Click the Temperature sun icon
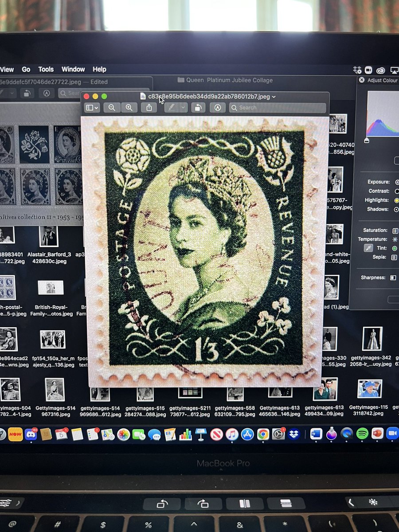 tap(395, 239)
